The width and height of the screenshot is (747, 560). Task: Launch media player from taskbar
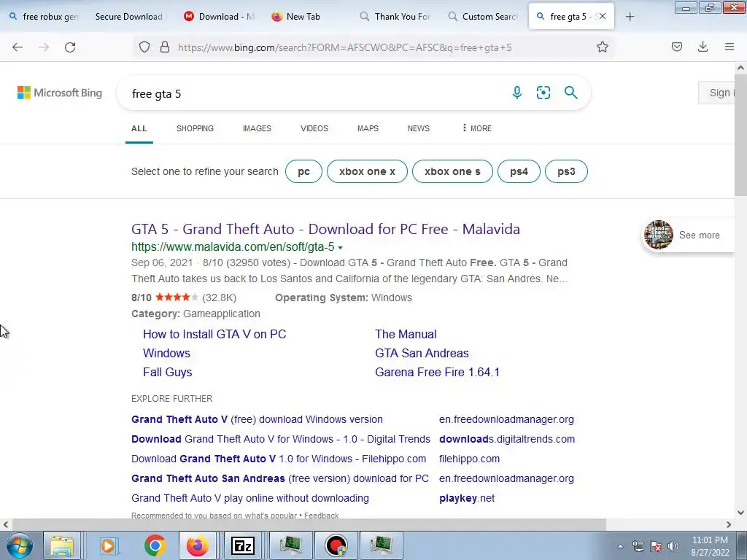[x=108, y=545]
